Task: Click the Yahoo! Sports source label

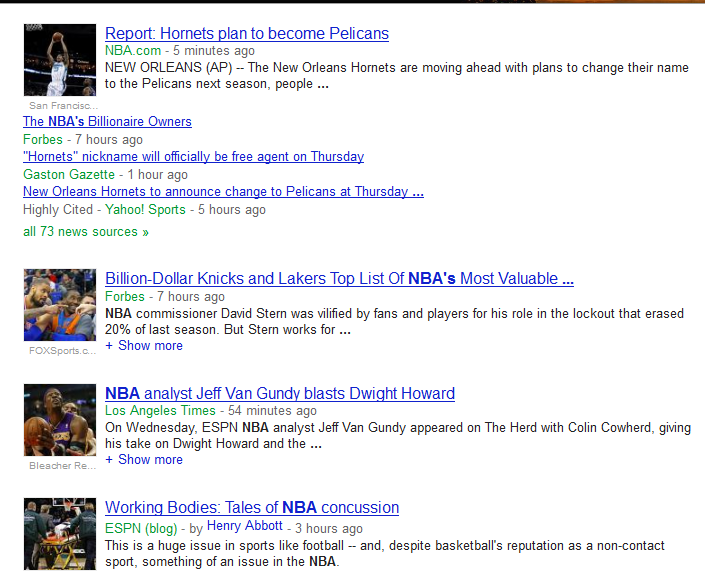Action: (x=145, y=209)
